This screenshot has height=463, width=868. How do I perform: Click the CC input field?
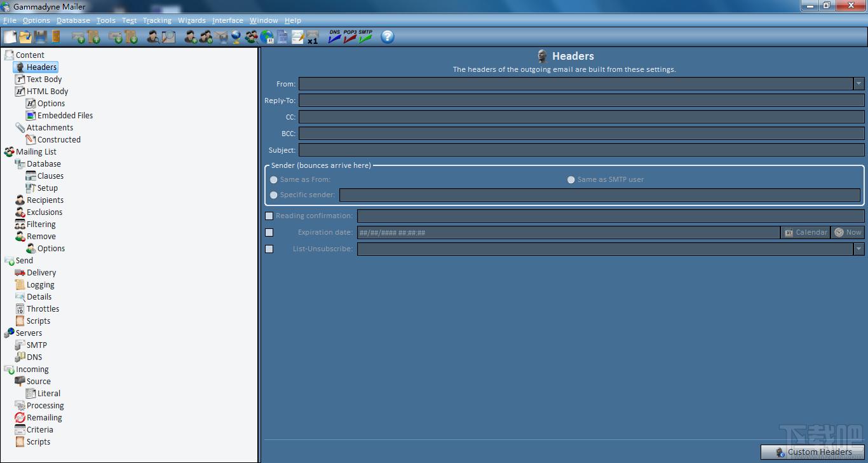tap(581, 117)
